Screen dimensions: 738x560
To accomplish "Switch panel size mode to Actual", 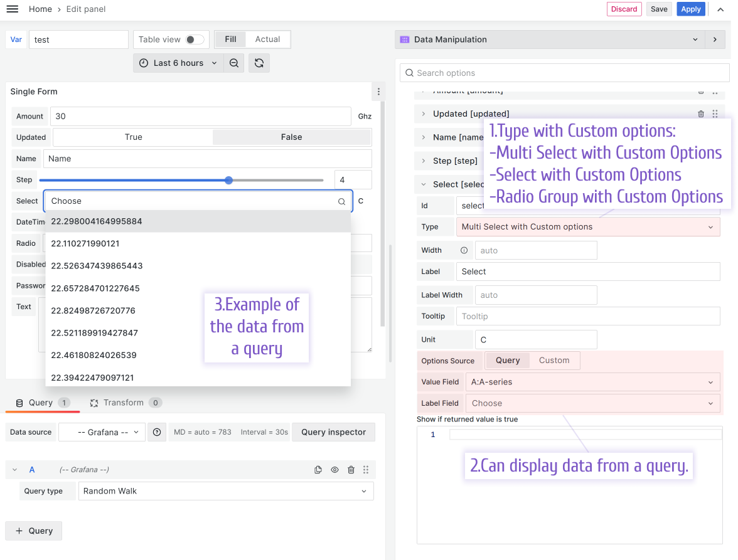I will (267, 39).
